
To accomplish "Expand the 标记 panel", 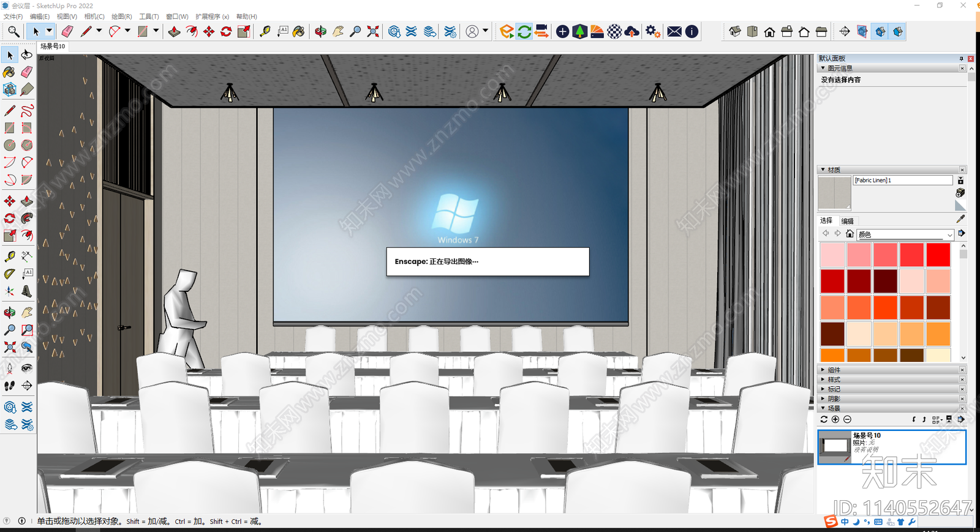I will [823, 389].
